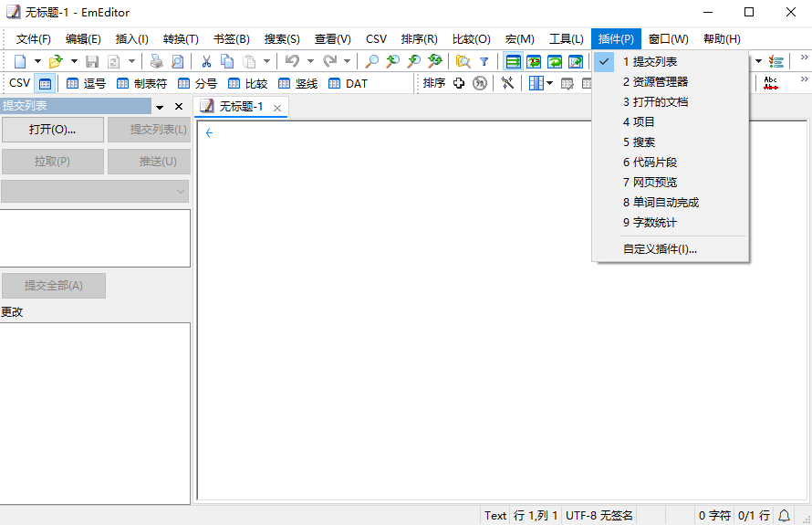Viewport: 812px width, 525px height.
Task: Toggle the wrap by window icon
Action: click(x=555, y=62)
